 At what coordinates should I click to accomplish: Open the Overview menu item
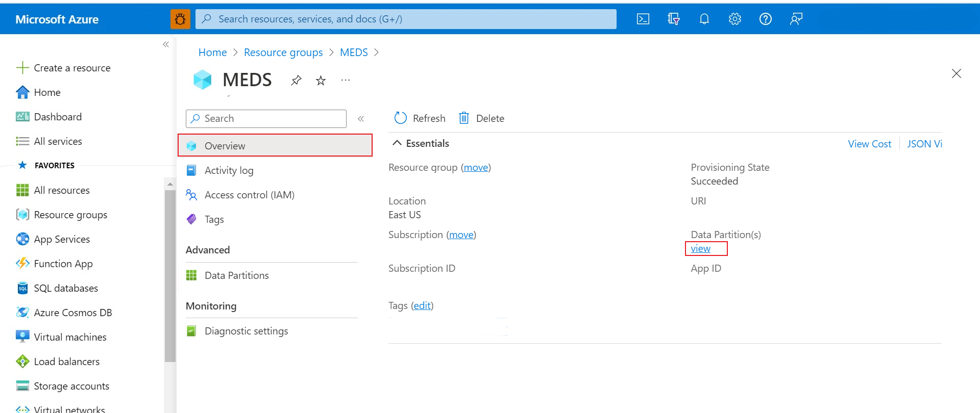click(x=275, y=145)
